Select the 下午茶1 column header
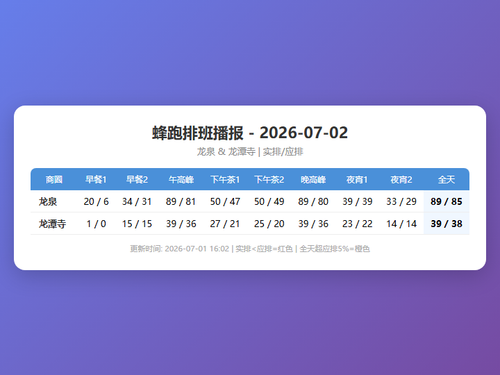Viewport: 500px width, 375px height. [225, 180]
